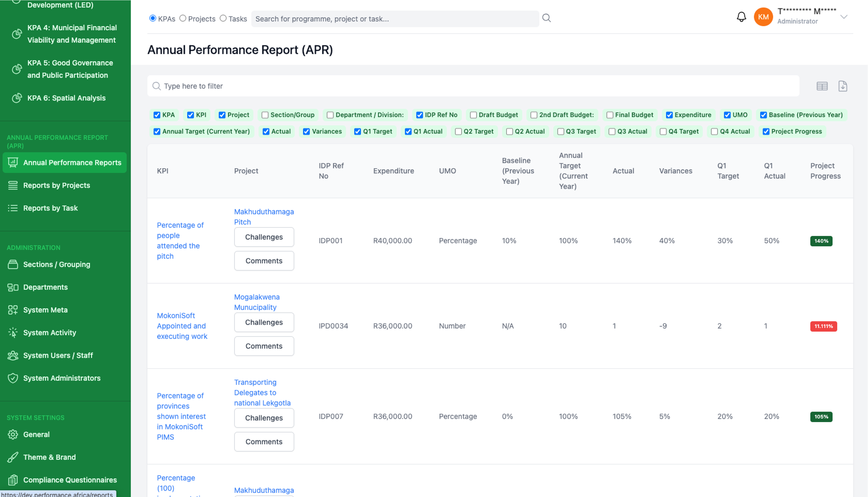The width and height of the screenshot is (868, 497).
Task: Tick the Final Budget checkbox
Action: (610, 115)
